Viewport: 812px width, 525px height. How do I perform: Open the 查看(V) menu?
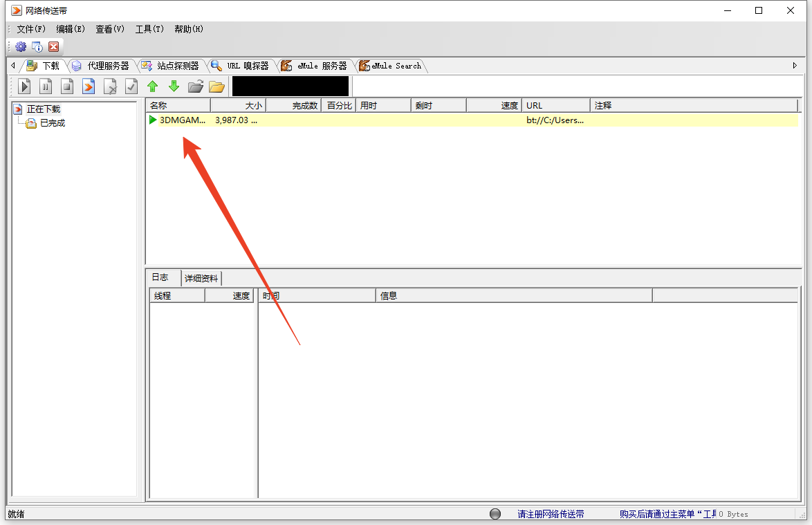coord(110,29)
